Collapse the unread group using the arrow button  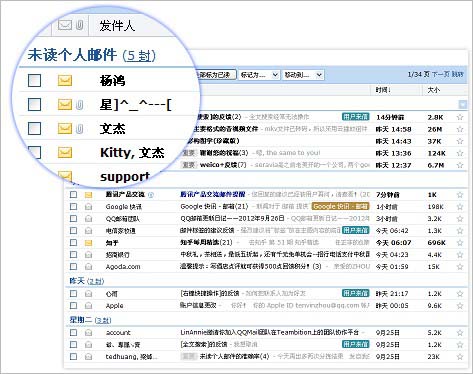(x=462, y=104)
